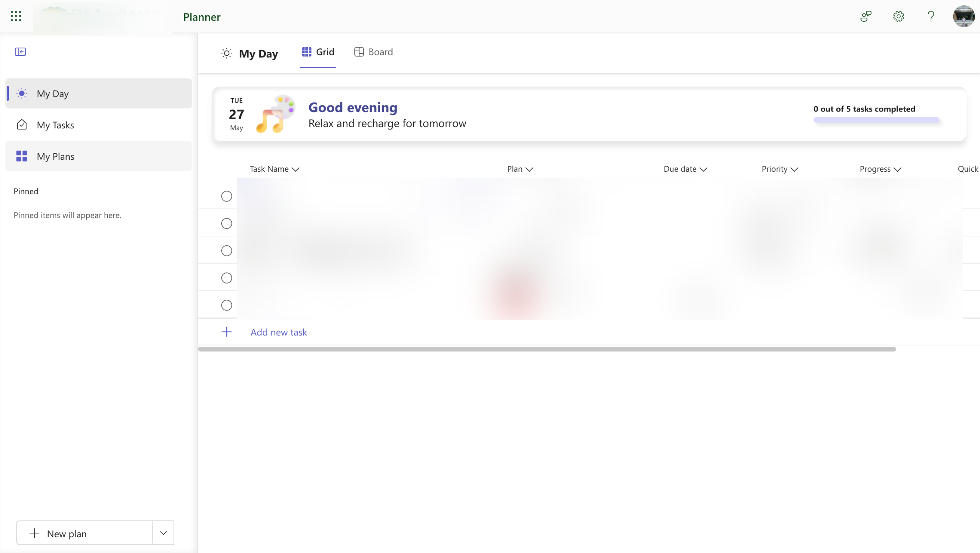Click the tasks completed progress bar

pyautogui.click(x=876, y=120)
